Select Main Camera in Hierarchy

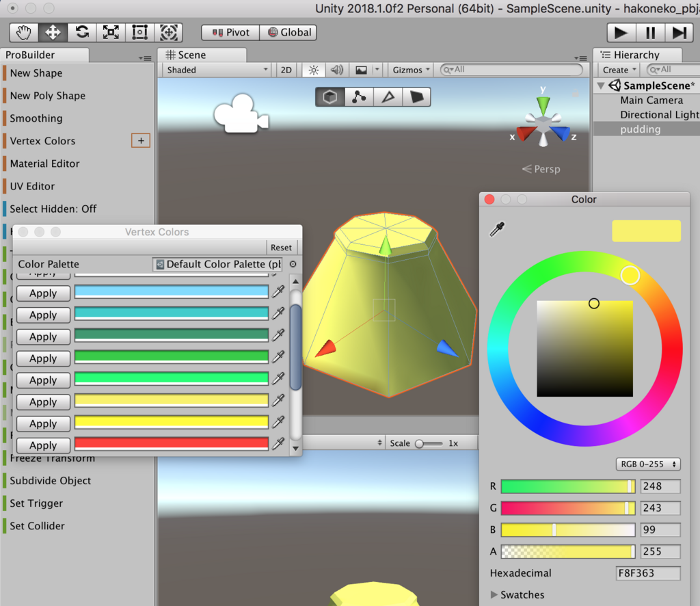[651, 101]
